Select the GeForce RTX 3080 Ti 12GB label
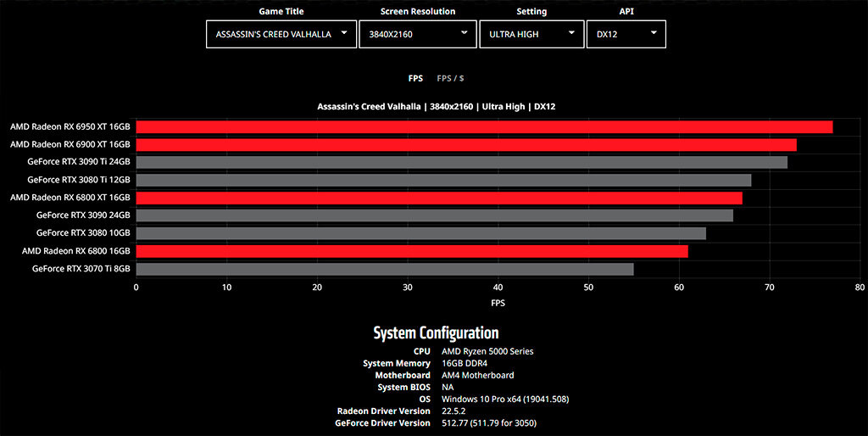 pyautogui.click(x=79, y=180)
